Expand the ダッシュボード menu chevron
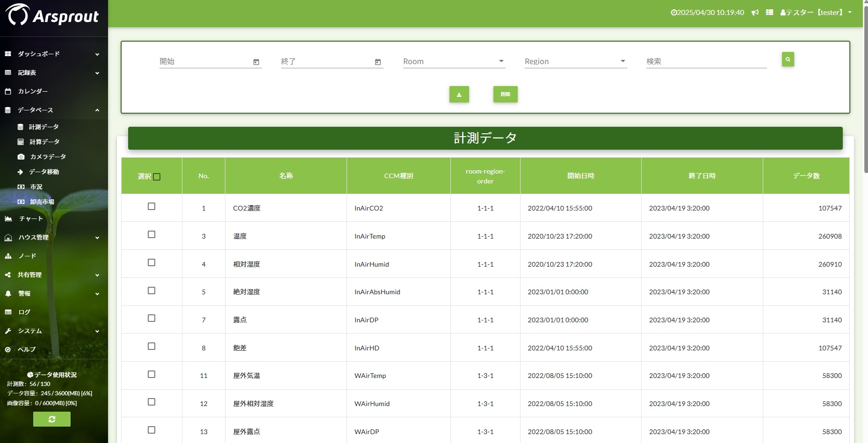This screenshot has height=443, width=868. [x=97, y=54]
